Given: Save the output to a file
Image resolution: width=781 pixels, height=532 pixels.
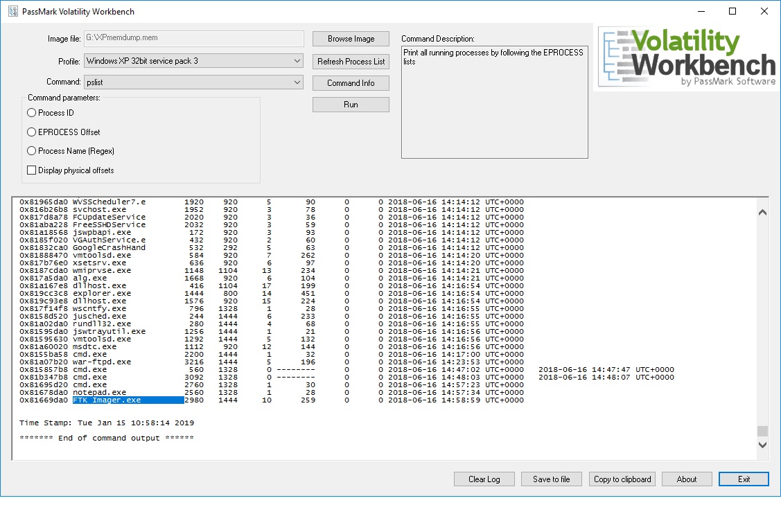Looking at the screenshot, I should 551,479.
